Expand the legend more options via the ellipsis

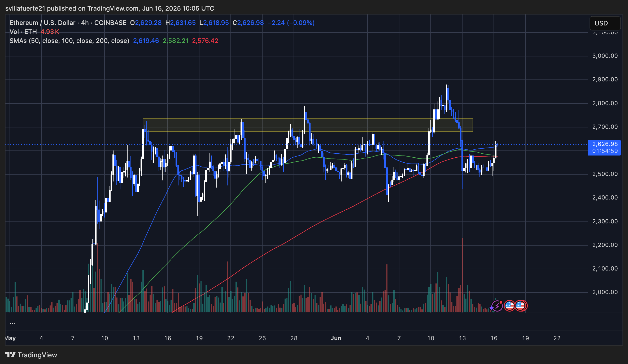click(x=12, y=323)
